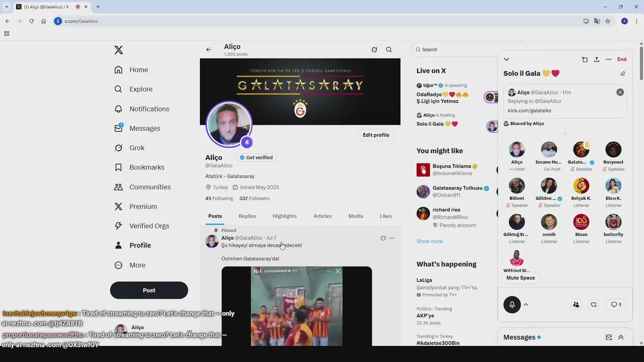
Task: Open the Space three-dot menu
Action: [609, 59]
